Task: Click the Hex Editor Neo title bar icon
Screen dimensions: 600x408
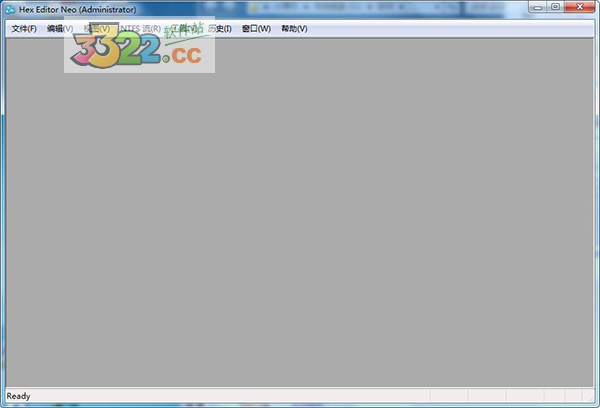Action: (x=10, y=9)
